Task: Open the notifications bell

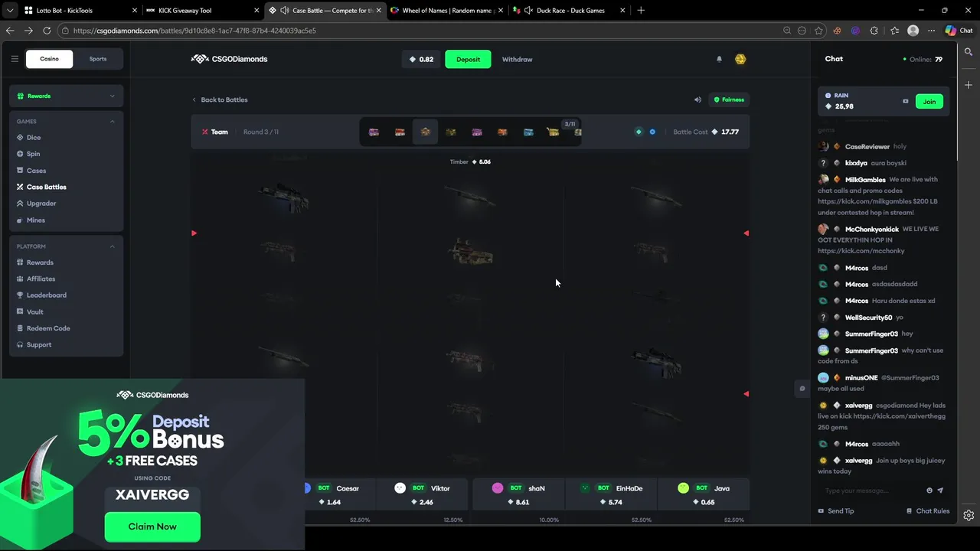Action: click(719, 59)
